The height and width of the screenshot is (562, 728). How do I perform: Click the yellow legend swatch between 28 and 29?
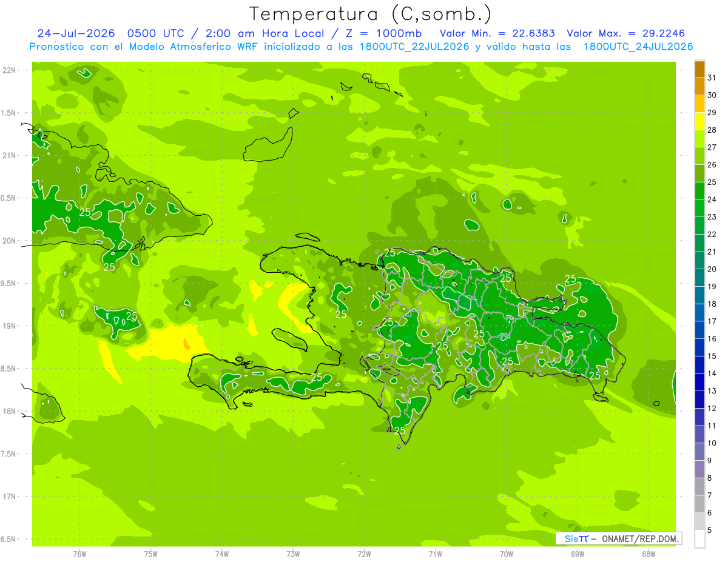699,121
